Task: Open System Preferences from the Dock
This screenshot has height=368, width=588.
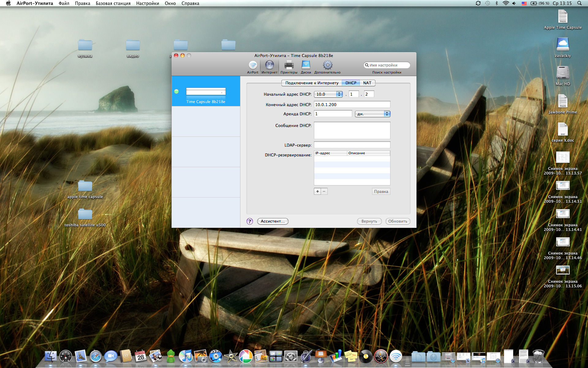Action: point(291,356)
